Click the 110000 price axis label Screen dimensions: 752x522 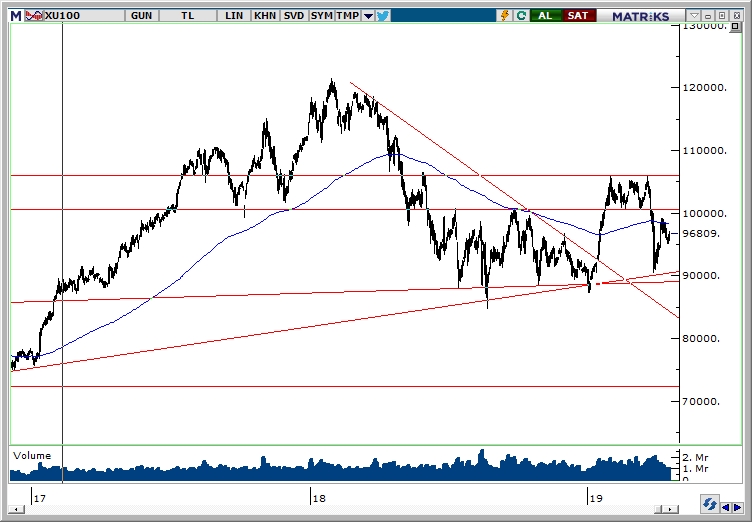click(704, 150)
